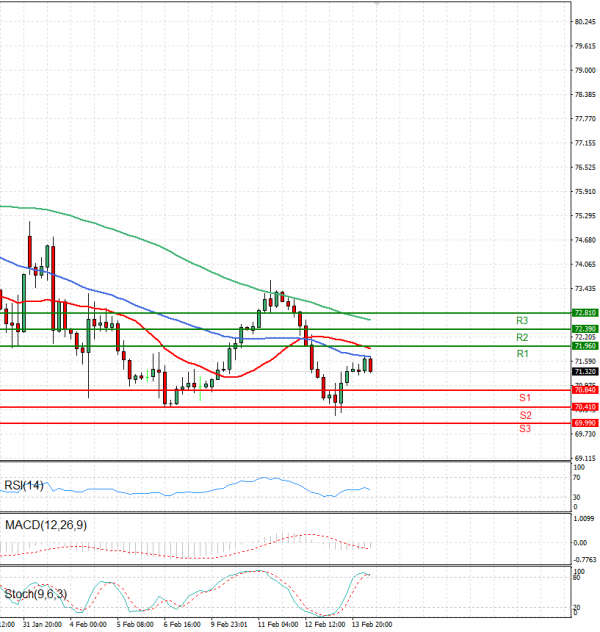Click the 79.000 price axis value
This screenshot has height=632, width=600.
585,70
